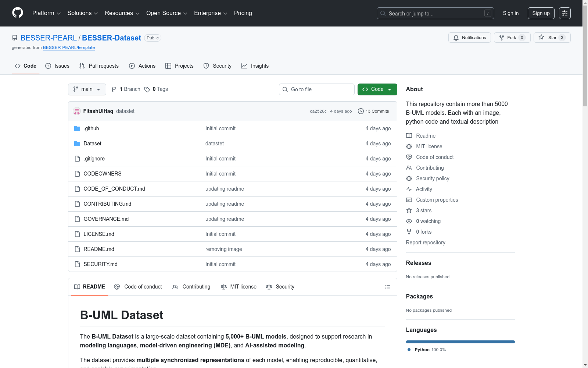Open the command palette icon button
Screen dimensions: 588x368
(565, 13)
